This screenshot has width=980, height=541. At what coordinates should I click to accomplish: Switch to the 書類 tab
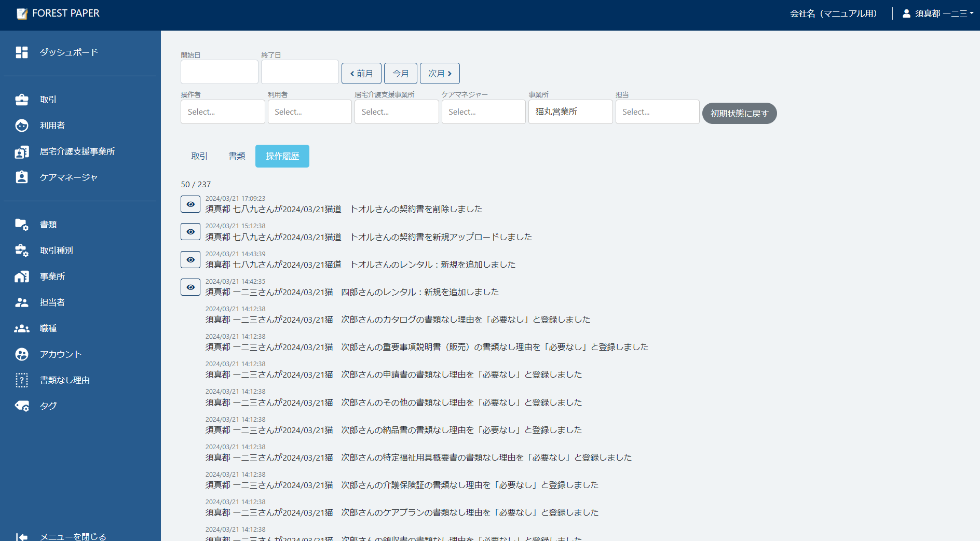[x=236, y=156]
